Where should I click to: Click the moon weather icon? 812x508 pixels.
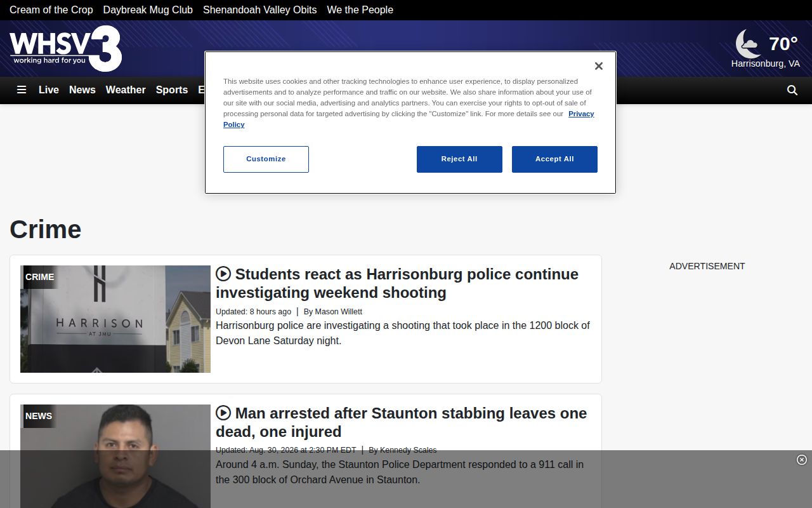point(747,43)
